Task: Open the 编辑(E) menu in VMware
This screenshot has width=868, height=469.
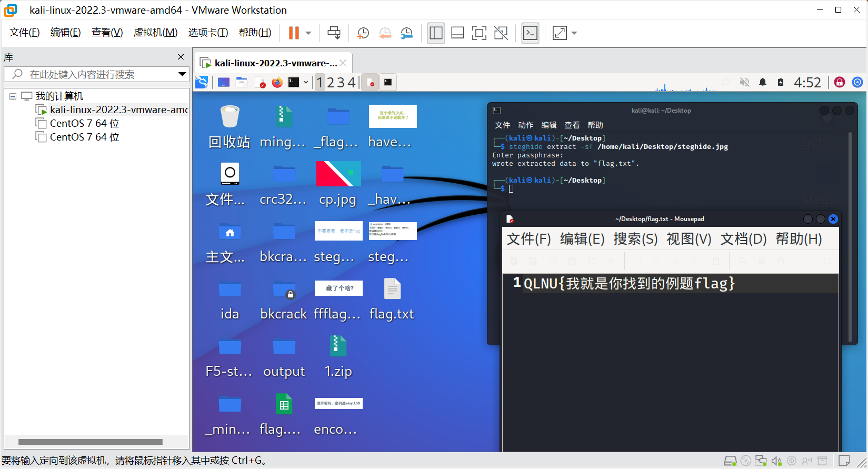Action: (x=66, y=33)
